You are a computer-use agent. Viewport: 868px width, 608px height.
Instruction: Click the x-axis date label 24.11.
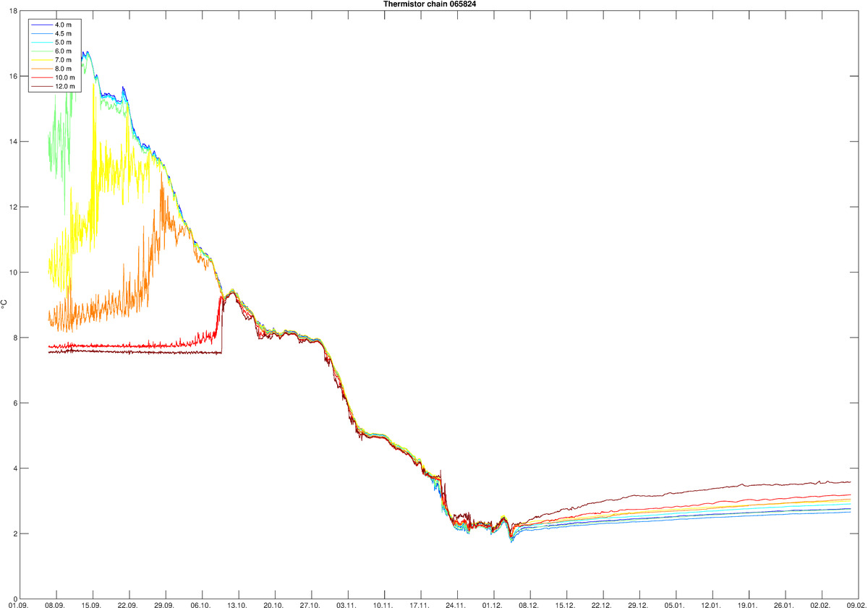point(456,604)
